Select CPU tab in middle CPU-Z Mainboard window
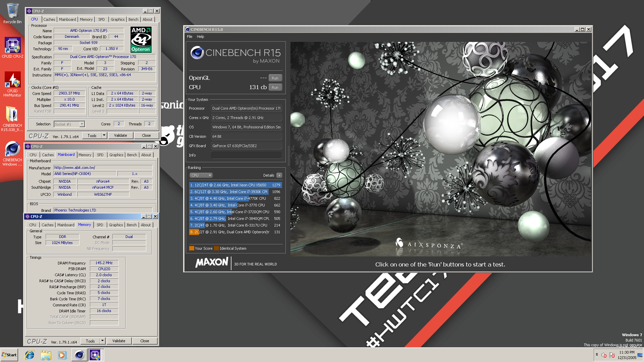Image resolution: width=644 pixels, height=362 pixels. (33, 155)
